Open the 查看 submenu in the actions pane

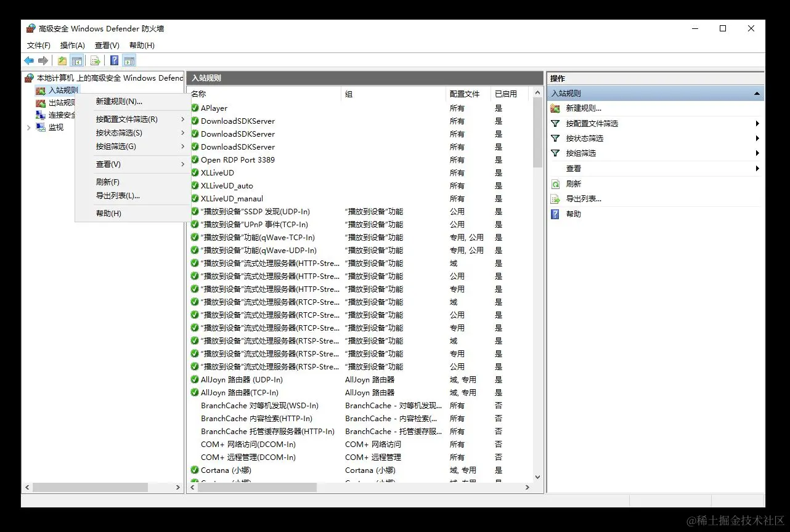click(x=757, y=168)
